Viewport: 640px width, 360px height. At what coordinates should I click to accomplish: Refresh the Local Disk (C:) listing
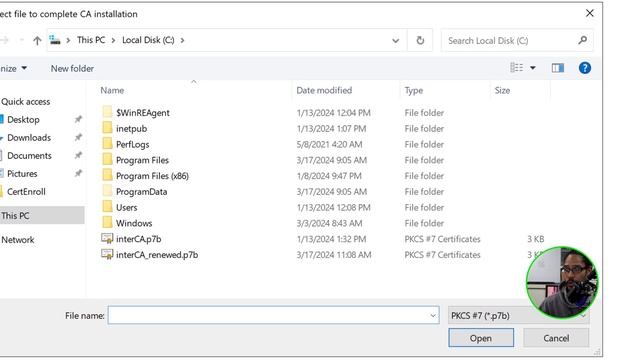[x=420, y=40]
